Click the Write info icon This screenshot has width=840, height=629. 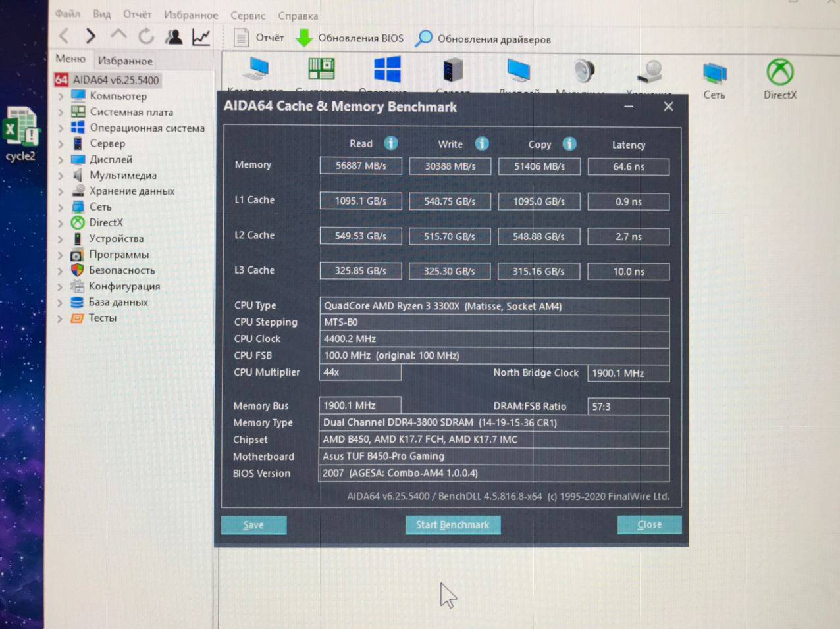pos(482,143)
